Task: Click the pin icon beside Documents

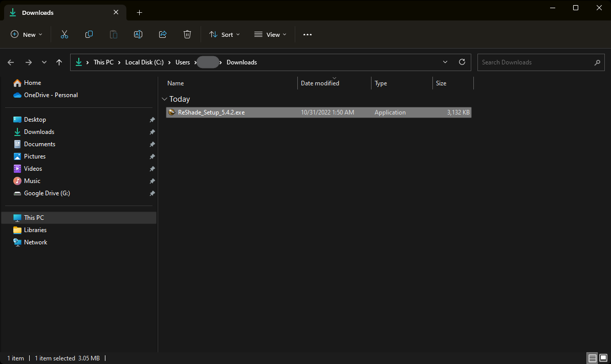Action: 152,145
